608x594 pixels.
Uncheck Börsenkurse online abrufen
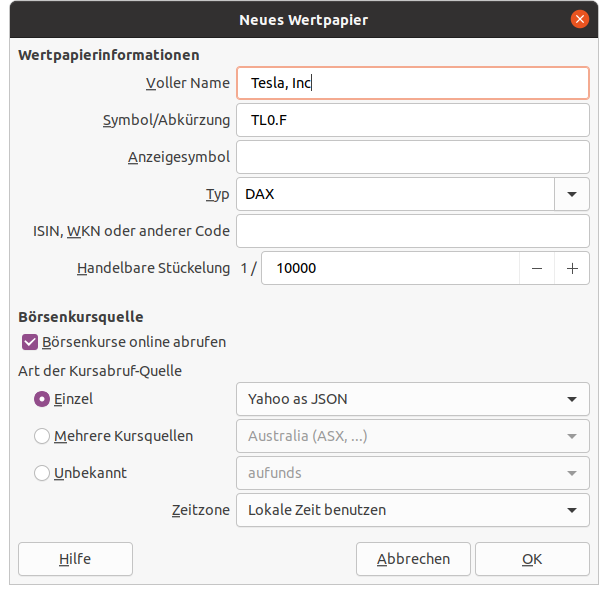(x=29, y=342)
